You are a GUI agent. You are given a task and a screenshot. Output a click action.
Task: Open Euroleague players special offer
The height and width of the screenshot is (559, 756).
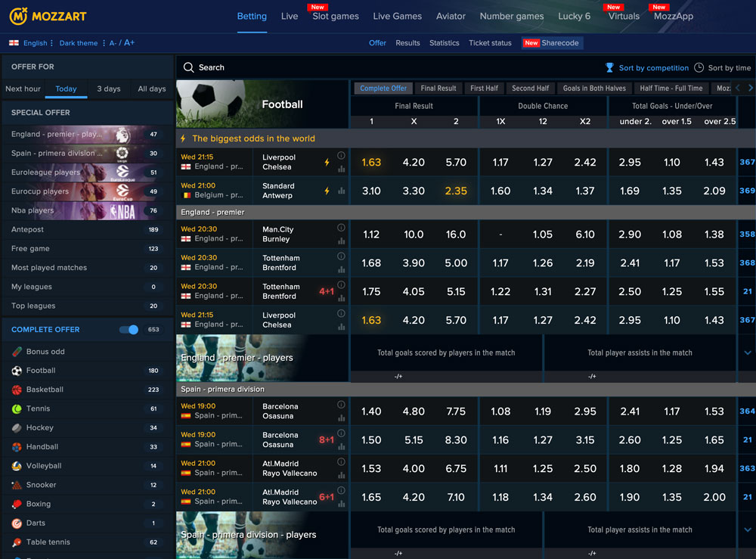point(87,172)
